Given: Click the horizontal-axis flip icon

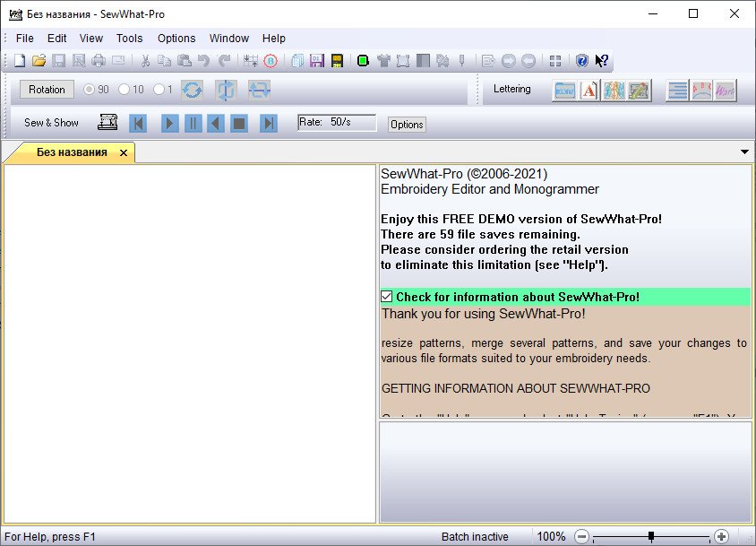Looking at the screenshot, I should click(x=260, y=90).
